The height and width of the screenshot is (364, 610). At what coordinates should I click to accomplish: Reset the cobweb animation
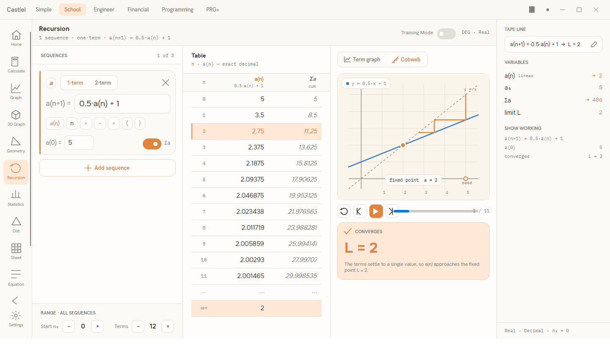pyautogui.click(x=344, y=211)
